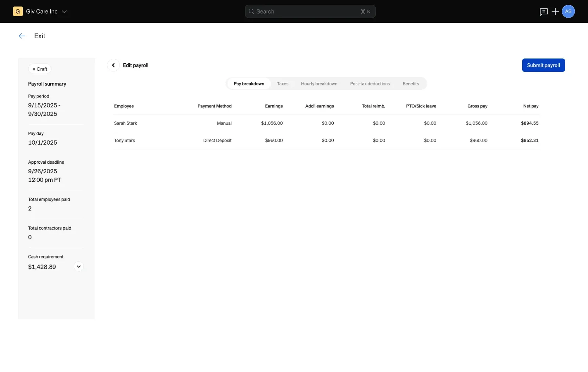Click the $1,428.89 cash requirement amount

[x=42, y=267]
